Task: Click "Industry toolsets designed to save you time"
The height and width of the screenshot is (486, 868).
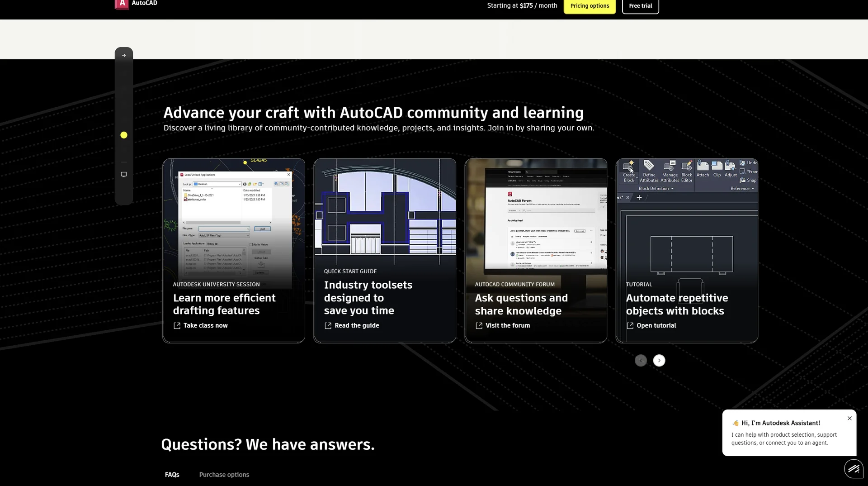Action: 368,298
